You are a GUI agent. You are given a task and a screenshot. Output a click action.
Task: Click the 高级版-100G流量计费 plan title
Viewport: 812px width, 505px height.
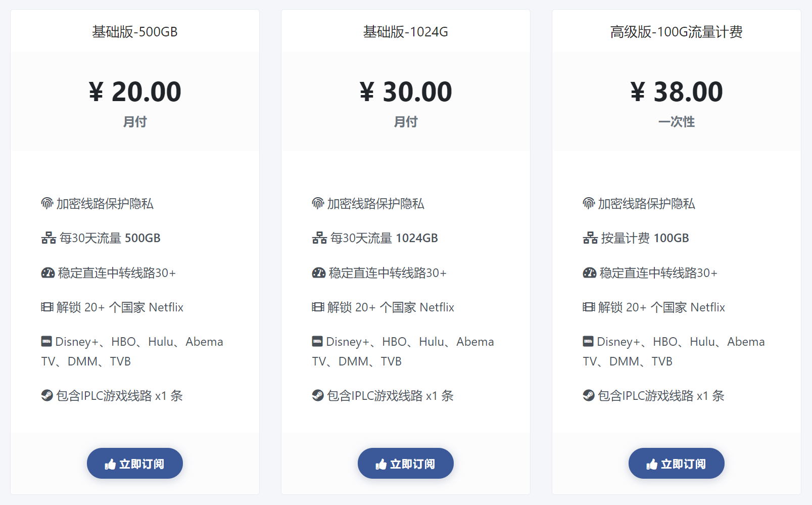[676, 32]
